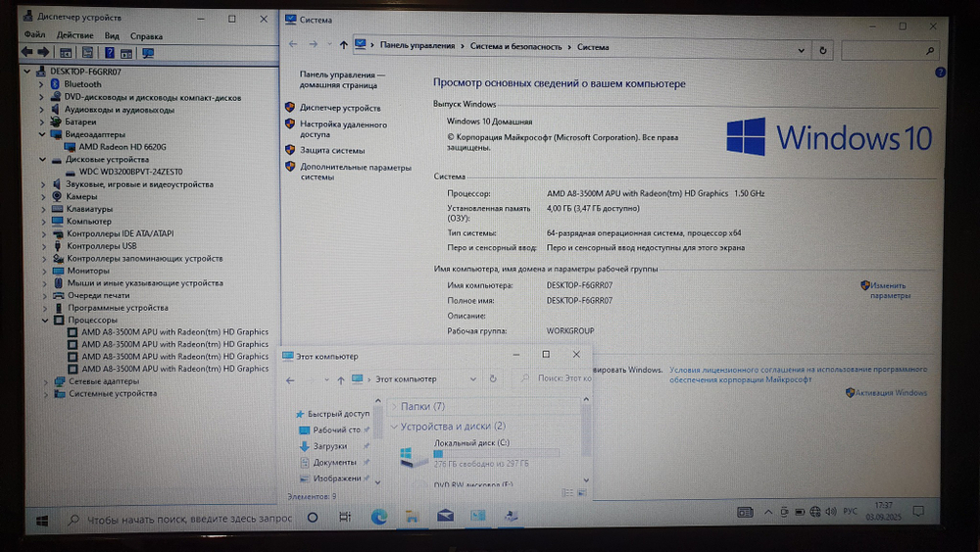The image size is (980, 552).
Task: Expand the Папки (7) group
Action: [x=394, y=406]
